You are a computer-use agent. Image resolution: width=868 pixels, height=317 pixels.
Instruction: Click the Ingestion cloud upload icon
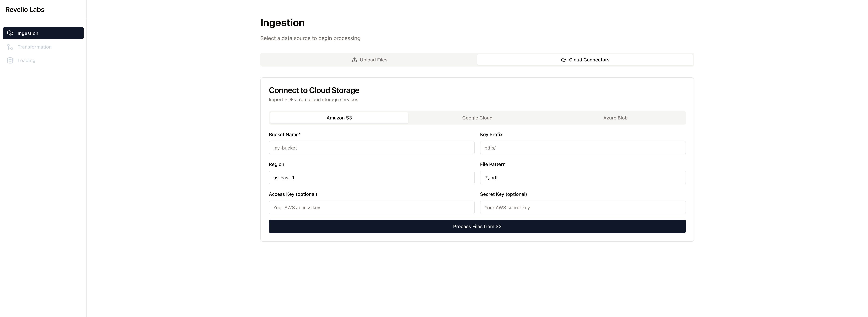tap(10, 33)
